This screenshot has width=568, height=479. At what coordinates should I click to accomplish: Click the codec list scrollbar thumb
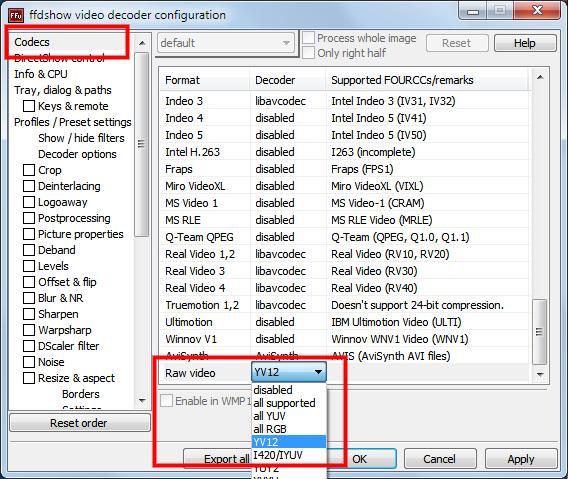click(x=540, y=332)
